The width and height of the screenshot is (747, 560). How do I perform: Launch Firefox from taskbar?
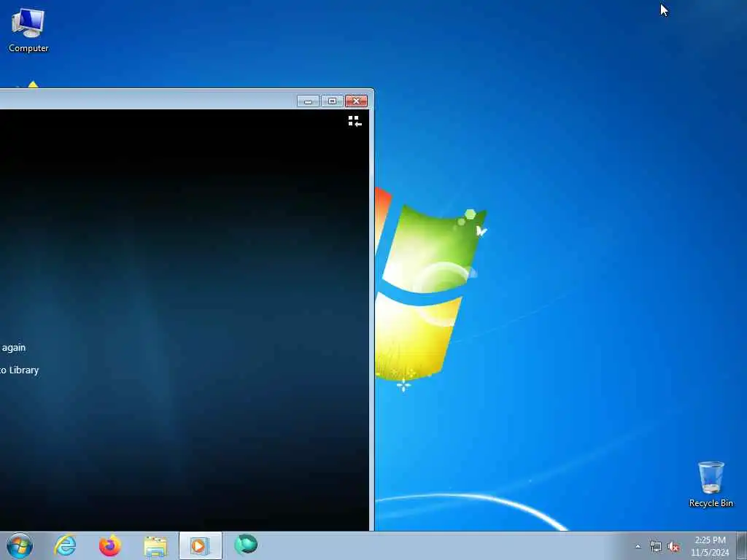click(x=110, y=545)
